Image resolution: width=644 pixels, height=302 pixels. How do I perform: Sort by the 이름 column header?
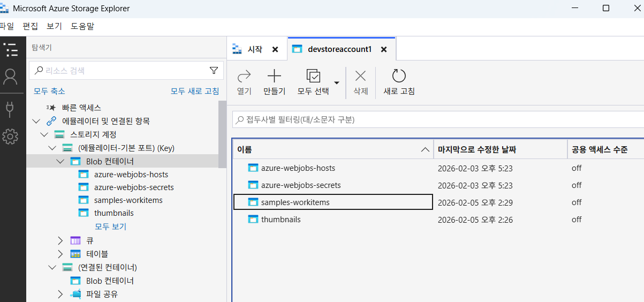[333, 149]
